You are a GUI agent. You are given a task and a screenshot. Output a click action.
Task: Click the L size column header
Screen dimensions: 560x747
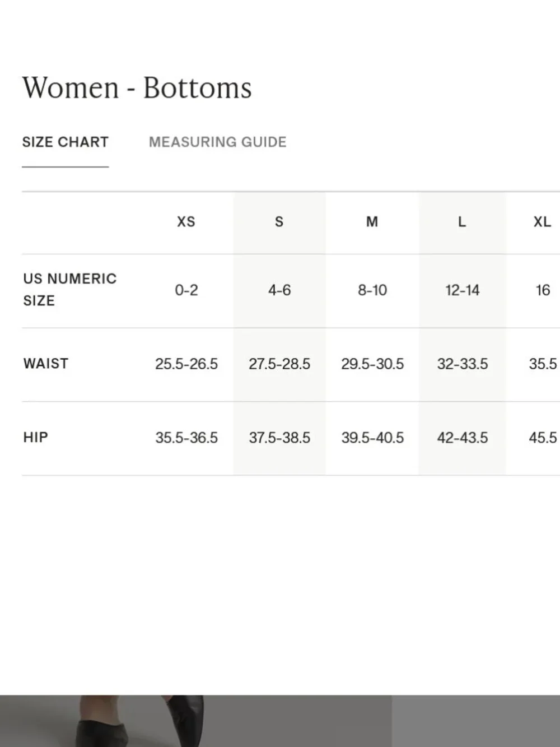pyautogui.click(x=462, y=222)
